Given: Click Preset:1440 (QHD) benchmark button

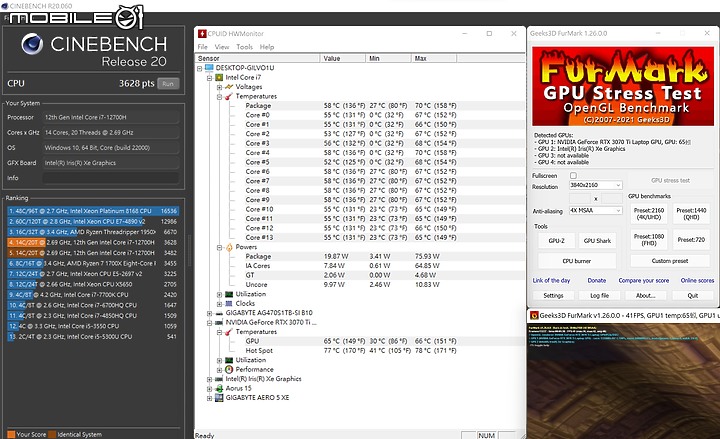Looking at the screenshot, I should pos(691,214).
